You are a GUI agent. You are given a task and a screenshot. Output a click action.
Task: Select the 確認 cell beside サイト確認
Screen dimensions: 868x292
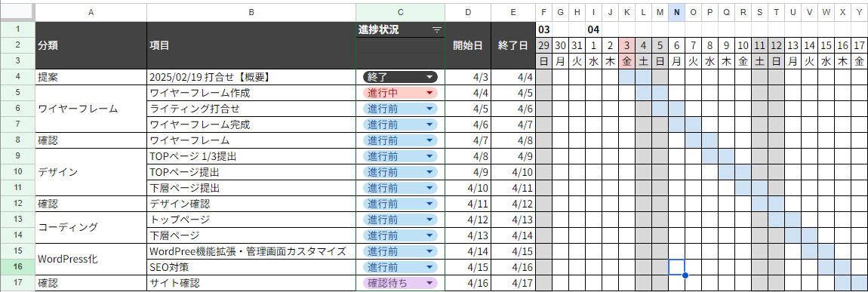tap(91, 283)
